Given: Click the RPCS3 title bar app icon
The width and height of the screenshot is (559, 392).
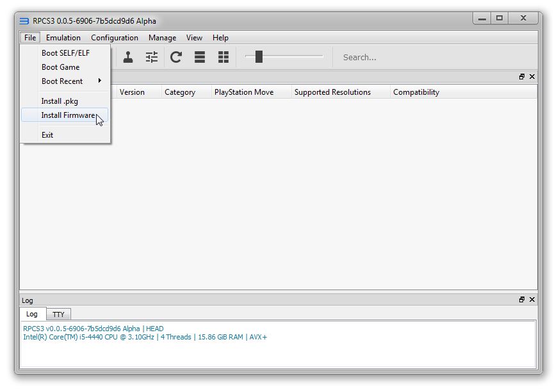Looking at the screenshot, I should (24, 21).
